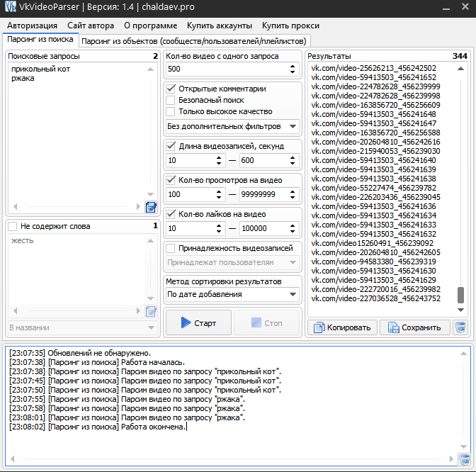Enable Безопасный поиск checkbox
The width and height of the screenshot is (476, 472).
[171, 100]
